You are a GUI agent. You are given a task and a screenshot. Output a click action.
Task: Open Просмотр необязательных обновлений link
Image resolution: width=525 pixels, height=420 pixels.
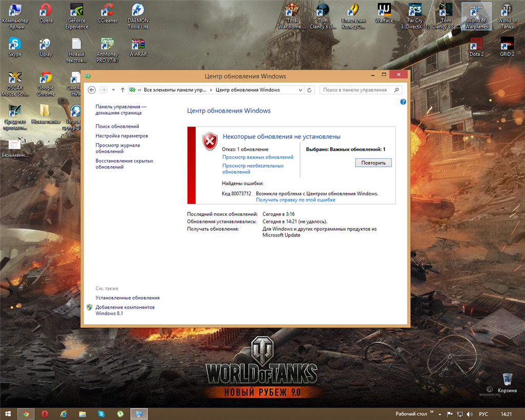click(x=253, y=169)
